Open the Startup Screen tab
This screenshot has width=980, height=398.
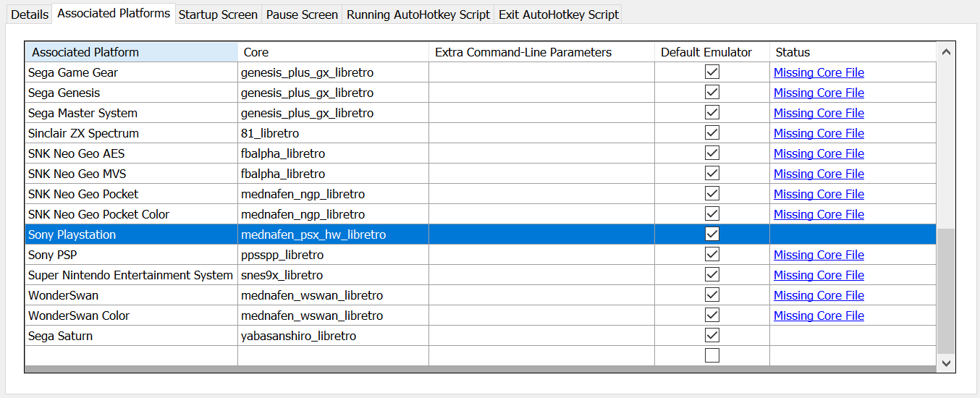(x=218, y=14)
